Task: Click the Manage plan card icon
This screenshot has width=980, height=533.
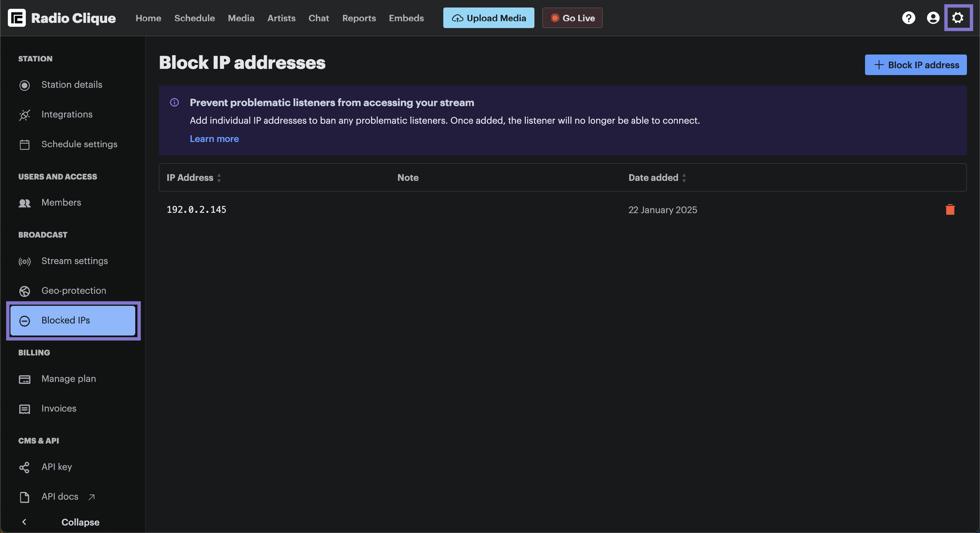Action: click(x=25, y=379)
